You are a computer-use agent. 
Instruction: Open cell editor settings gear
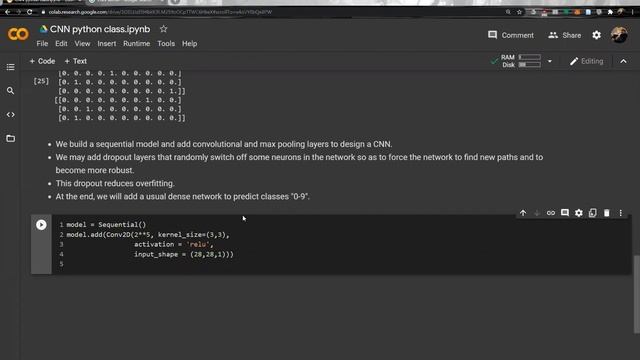coord(579,213)
